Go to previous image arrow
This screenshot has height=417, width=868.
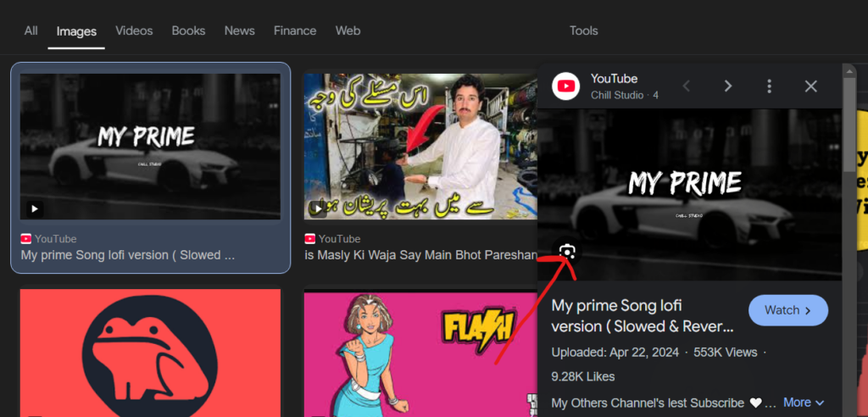point(687,86)
